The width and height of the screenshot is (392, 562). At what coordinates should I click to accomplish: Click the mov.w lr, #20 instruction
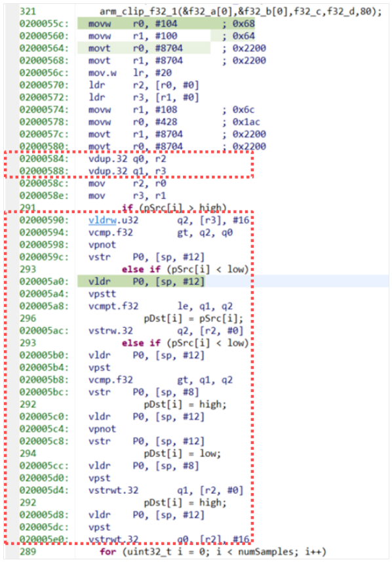tap(130, 73)
